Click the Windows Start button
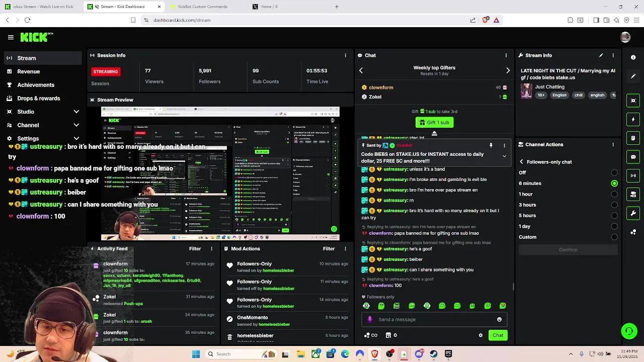 click(196, 354)
